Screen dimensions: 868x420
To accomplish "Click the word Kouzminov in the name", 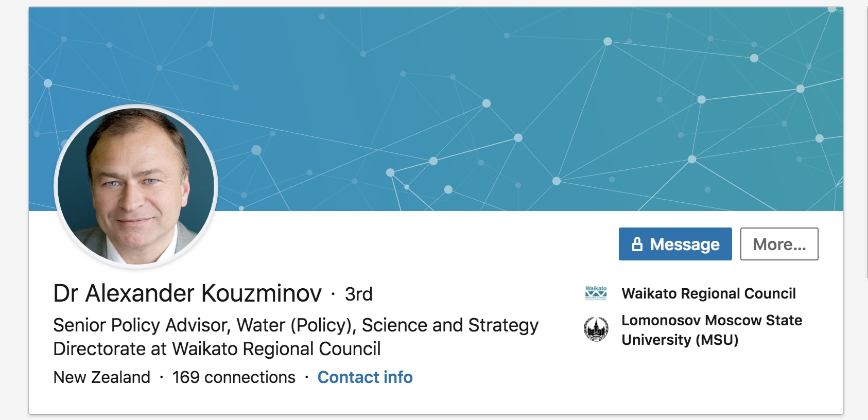I will (262, 293).
